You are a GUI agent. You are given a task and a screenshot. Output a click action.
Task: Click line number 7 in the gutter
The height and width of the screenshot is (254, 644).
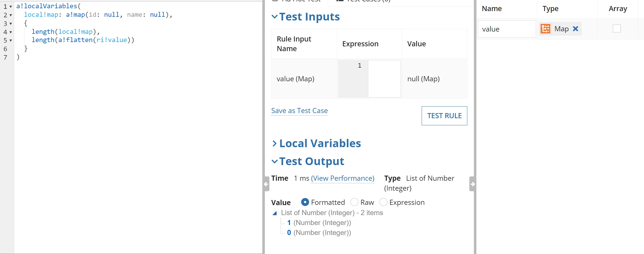pos(5,57)
